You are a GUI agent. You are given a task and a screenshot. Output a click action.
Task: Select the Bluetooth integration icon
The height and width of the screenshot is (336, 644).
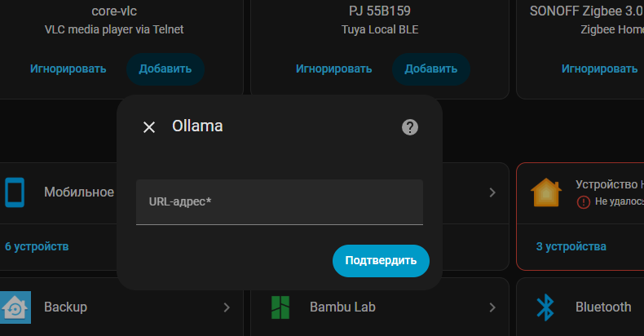coord(545,307)
